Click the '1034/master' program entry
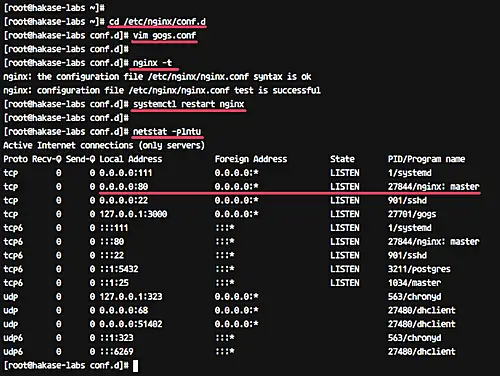Viewport: 500px width, 376px height. [414, 283]
